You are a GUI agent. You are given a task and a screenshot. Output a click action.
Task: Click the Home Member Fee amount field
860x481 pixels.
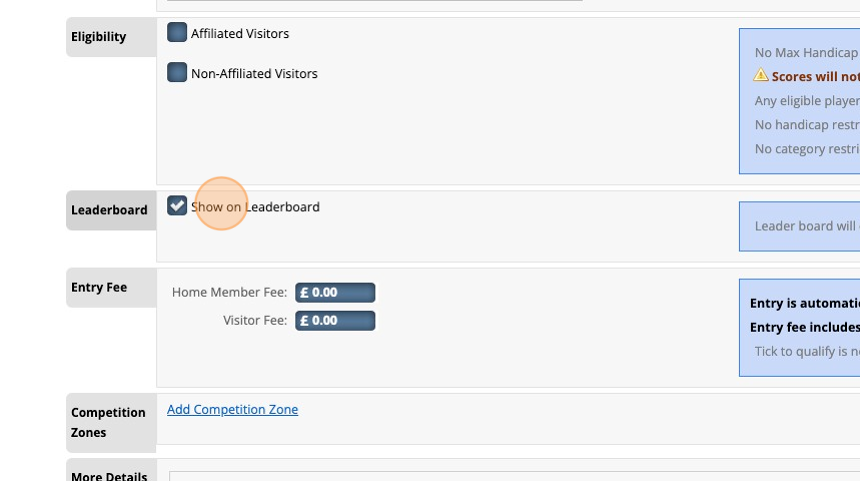335,292
